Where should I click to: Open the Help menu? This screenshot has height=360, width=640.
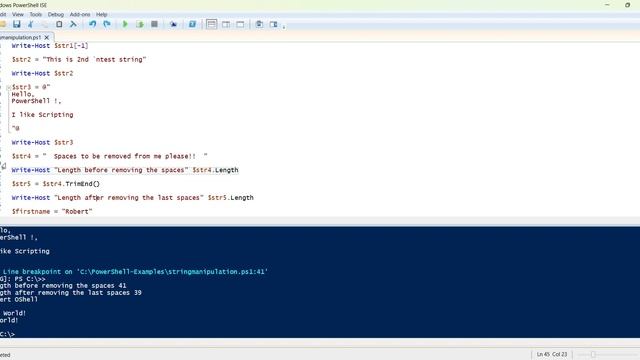click(102, 14)
